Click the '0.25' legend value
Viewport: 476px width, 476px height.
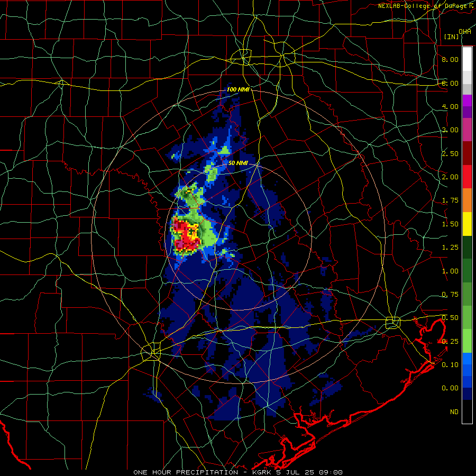pyautogui.click(x=450, y=342)
